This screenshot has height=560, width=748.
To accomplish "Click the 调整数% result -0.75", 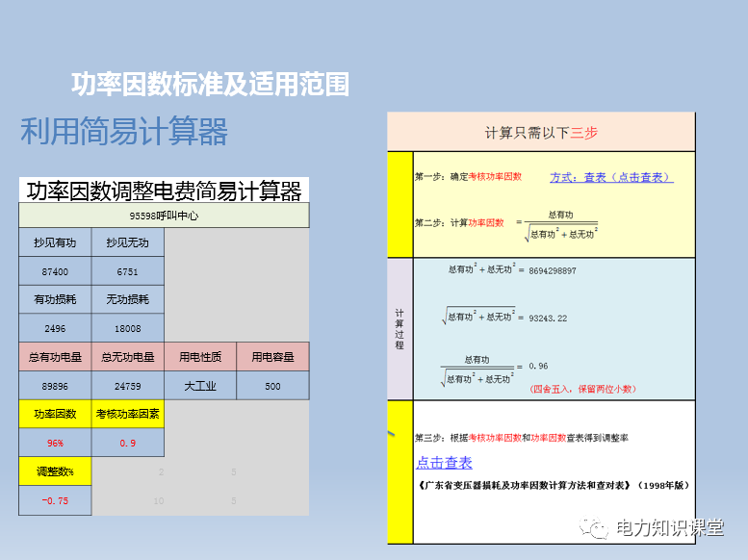I will (x=55, y=500).
